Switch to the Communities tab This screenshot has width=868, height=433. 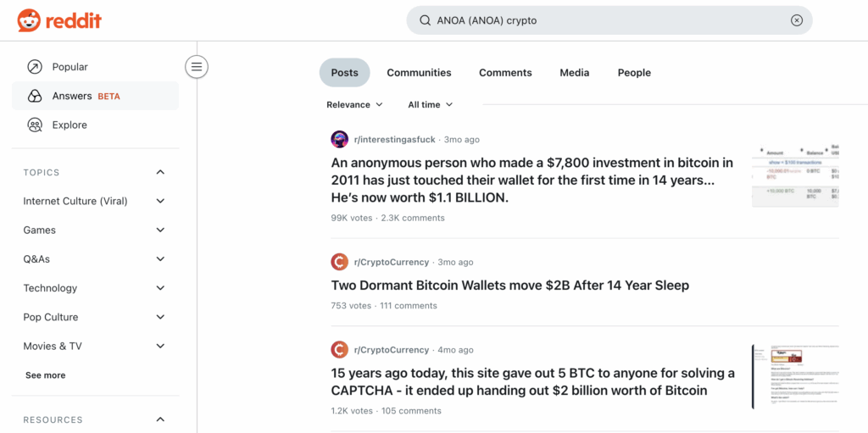point(419,73)
